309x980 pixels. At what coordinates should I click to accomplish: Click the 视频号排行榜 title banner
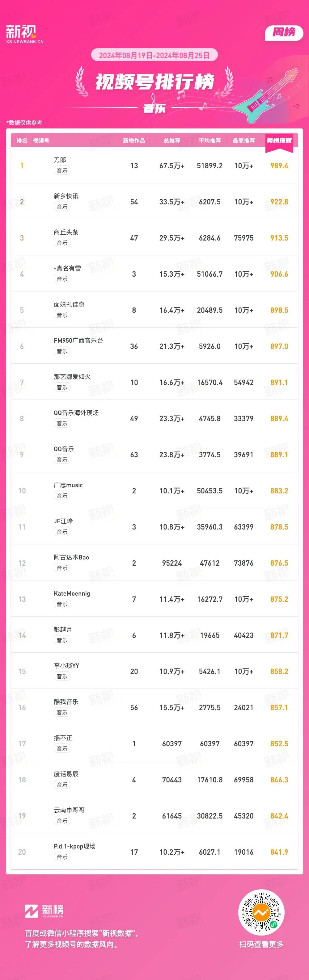point(154,82)
